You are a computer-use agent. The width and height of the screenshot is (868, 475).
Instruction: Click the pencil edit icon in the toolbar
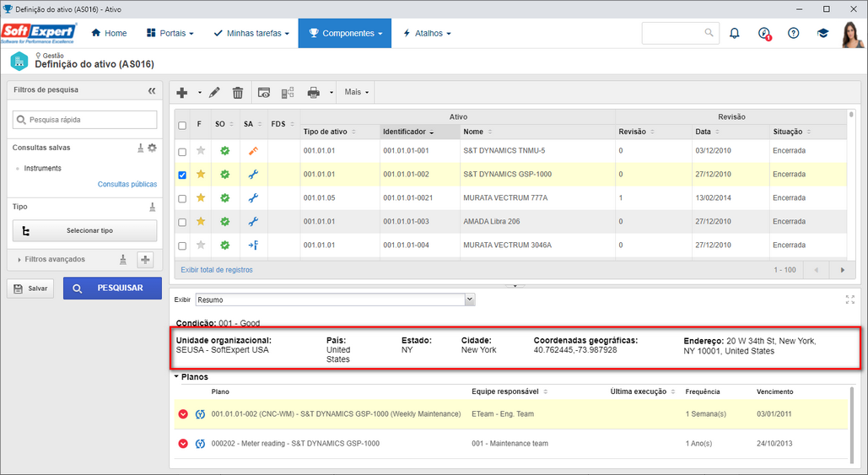point(214,93)
